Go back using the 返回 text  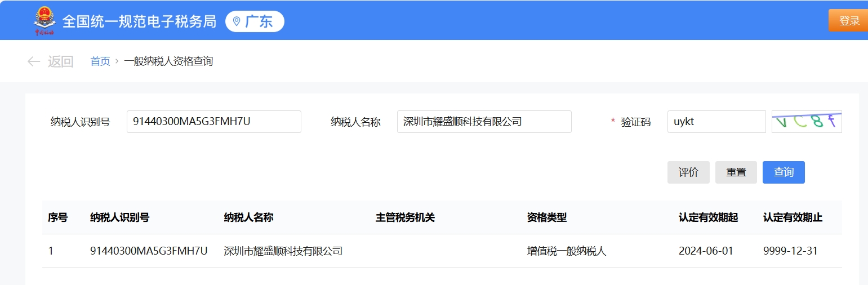tap(60, 61)
